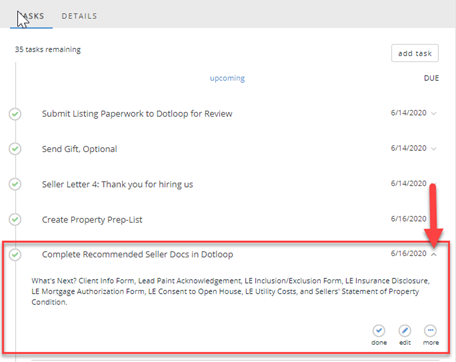Click the upcoming link

tap(227, 78)
